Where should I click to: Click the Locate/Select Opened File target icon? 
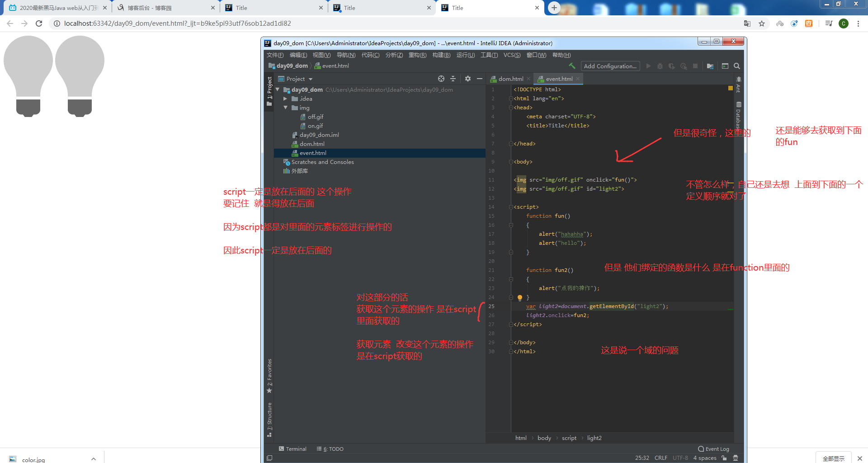pyautogui.click(x=441, y=79)
